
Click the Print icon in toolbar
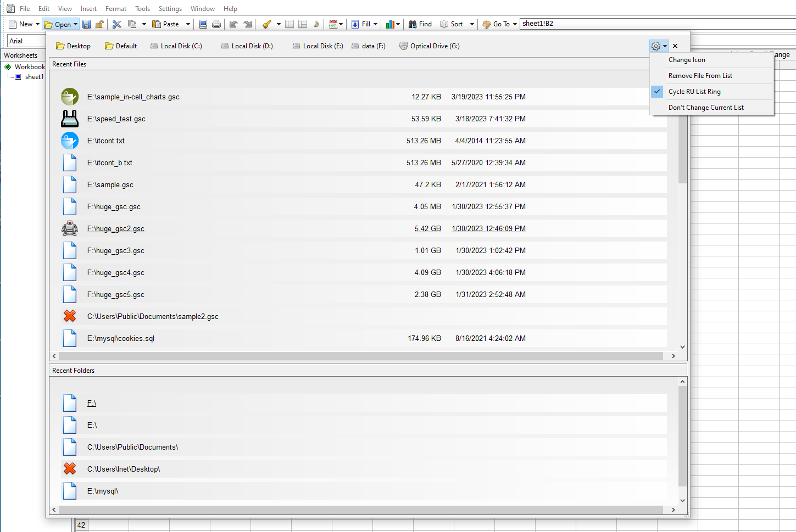(216, 24)
